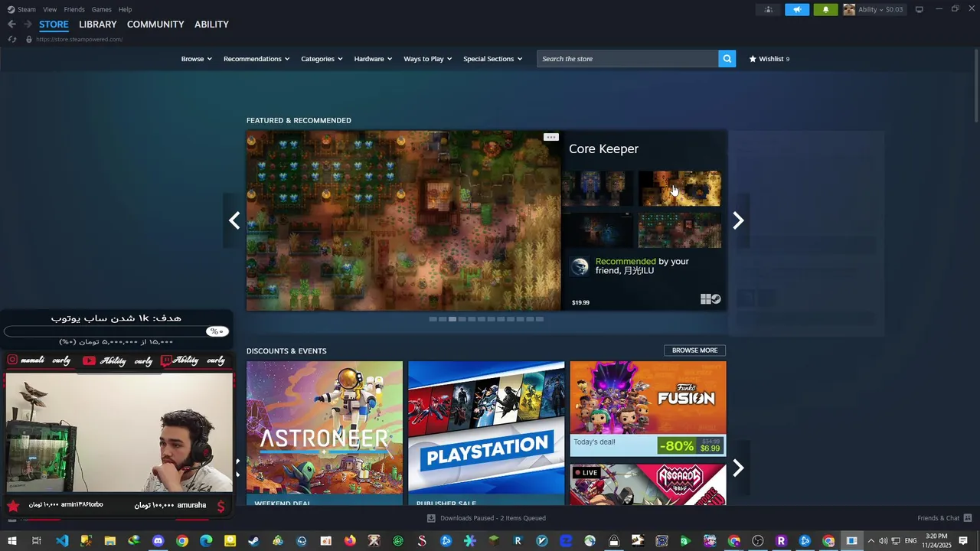Open the three-dot options on featured capsule
Screen dimensions: 980x551
pos(550,137)
